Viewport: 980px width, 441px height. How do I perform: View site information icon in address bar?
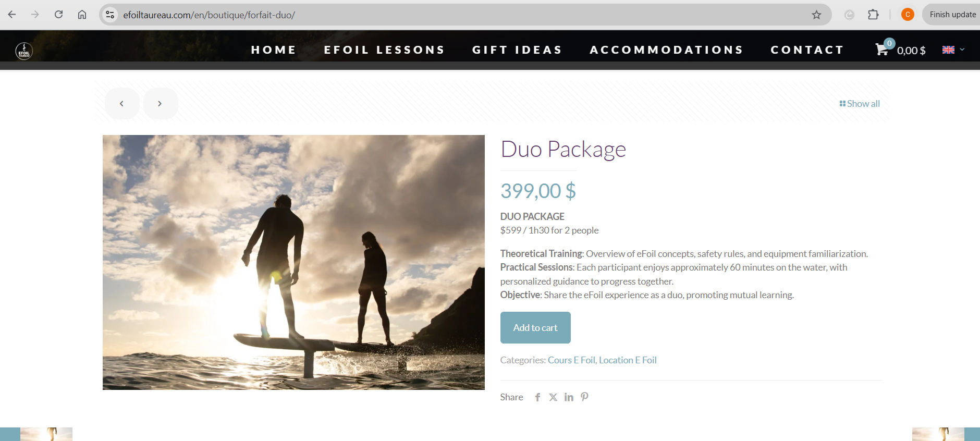click(110, 15)
